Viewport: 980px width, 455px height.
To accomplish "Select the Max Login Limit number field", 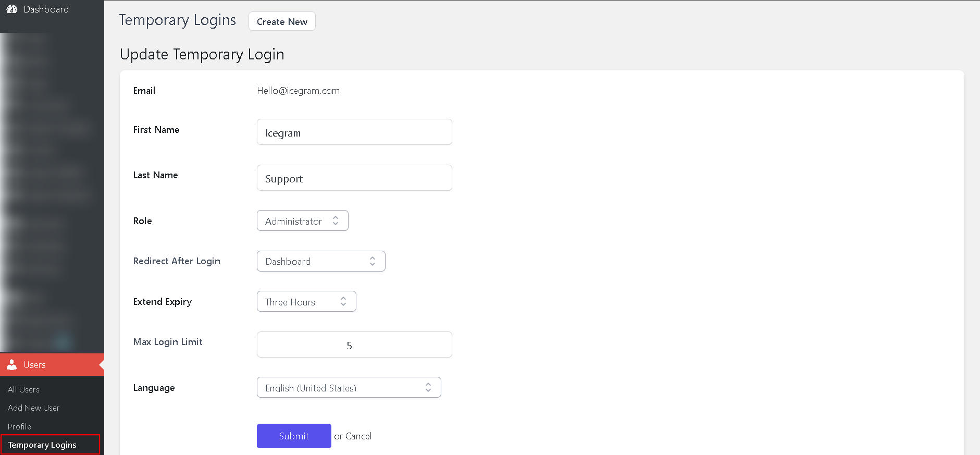I will pyautogui.click(x=354, y=345).
